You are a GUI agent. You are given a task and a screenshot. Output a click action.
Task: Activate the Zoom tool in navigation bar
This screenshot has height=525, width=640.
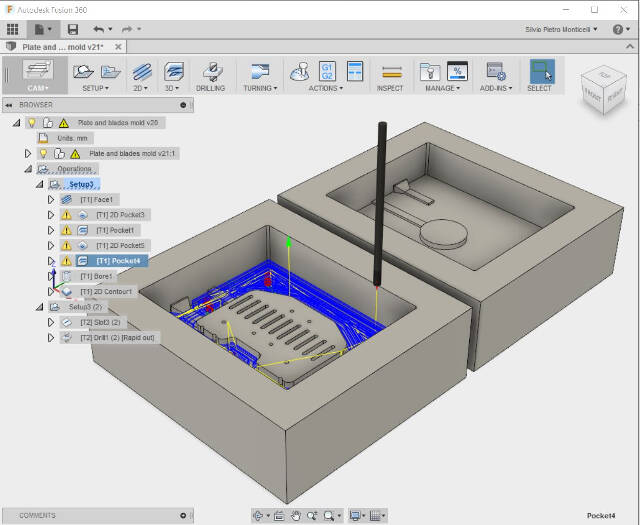312,516
